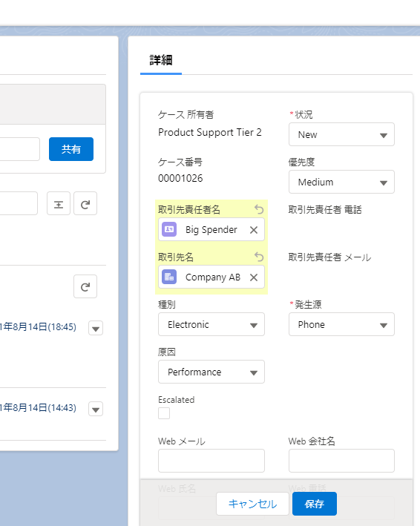Screen dimensions: 420x526
Task: Remove Big Spender from contact field
Action: tap(254, 230)
